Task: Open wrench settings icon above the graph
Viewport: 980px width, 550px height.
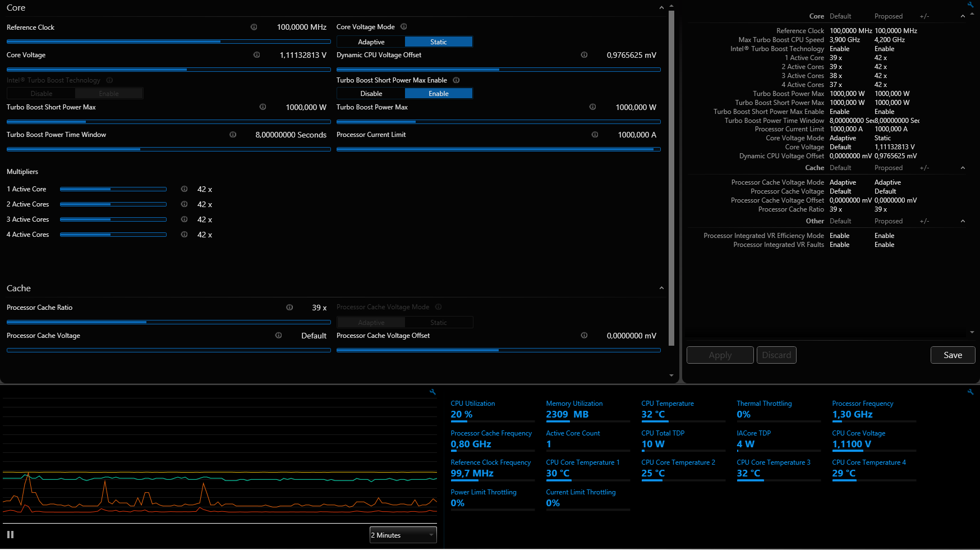Action: pos(433,392)
